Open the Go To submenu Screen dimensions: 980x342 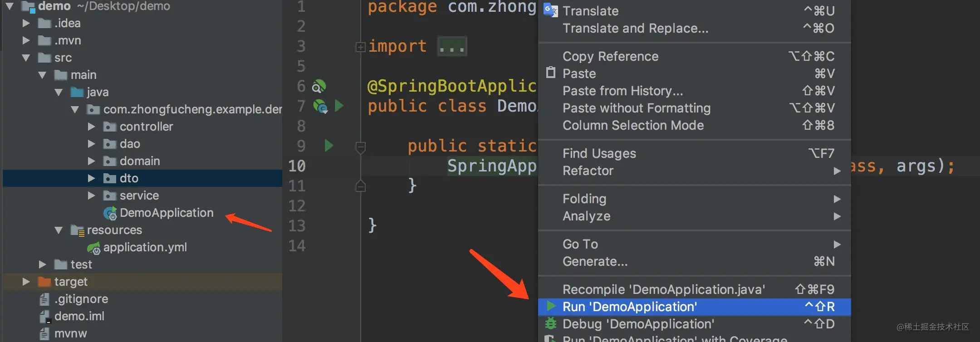pyautogui.click(x=694, y=244)
